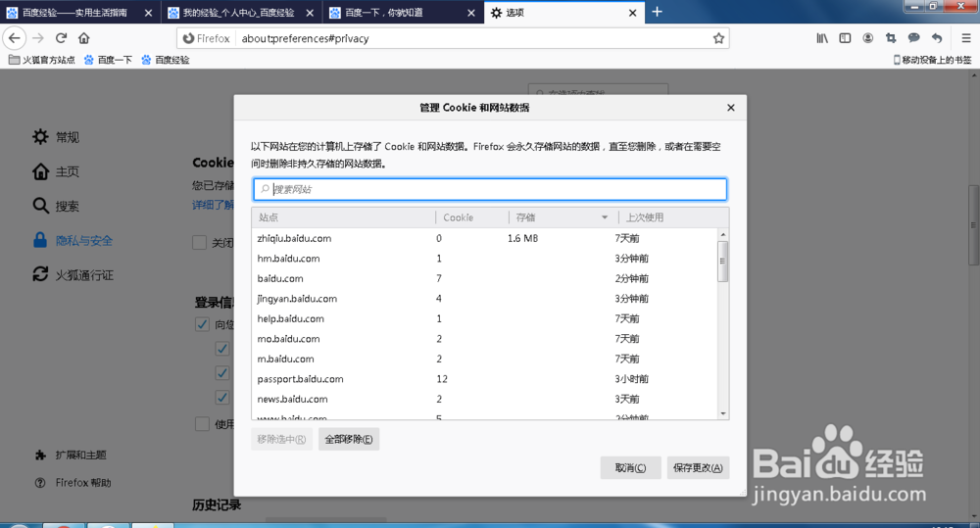980x528 pixels.
Task: Reload the page with refresh icon
Action: pos(61,38)
